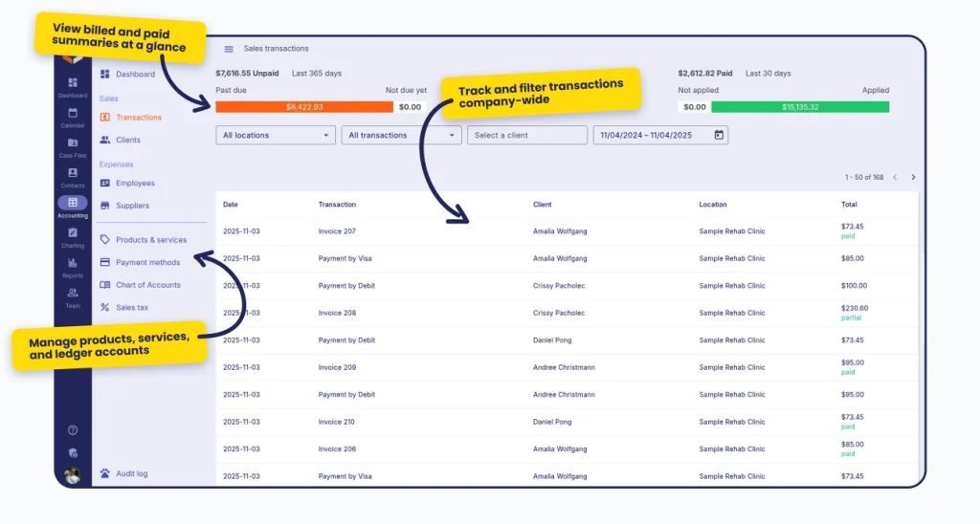
Task: Open Payment methods menu item
Action: click(147, 262)
